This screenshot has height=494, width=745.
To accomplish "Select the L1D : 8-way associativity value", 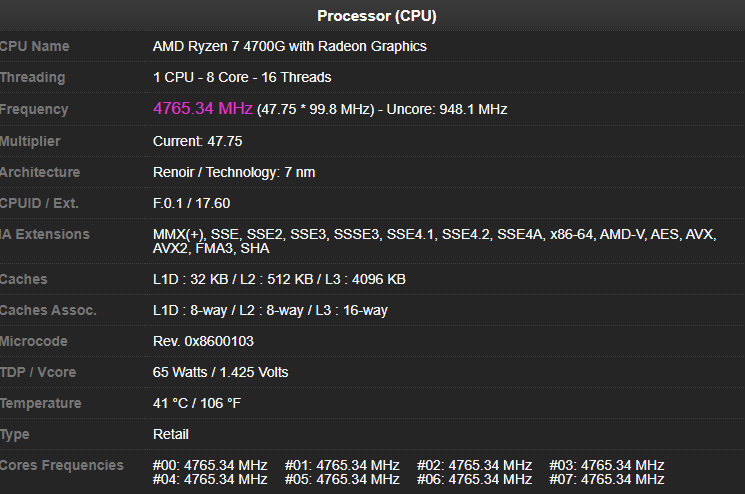I will (270, 310).
